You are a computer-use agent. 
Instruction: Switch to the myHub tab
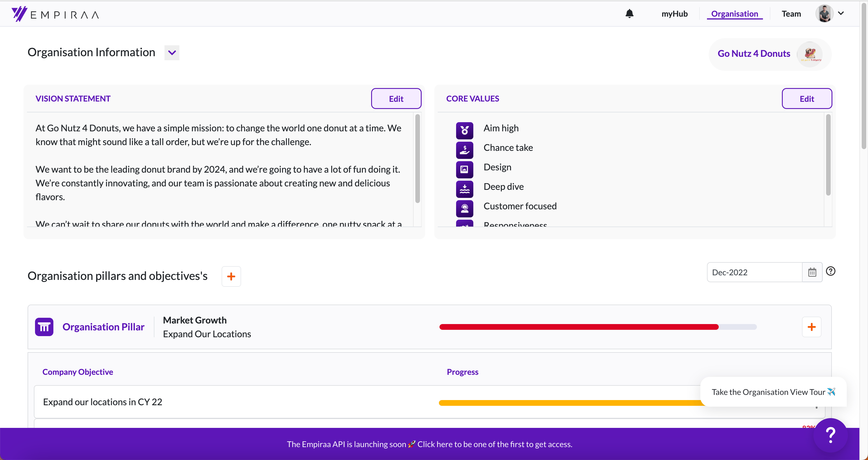tap(674, 14)
